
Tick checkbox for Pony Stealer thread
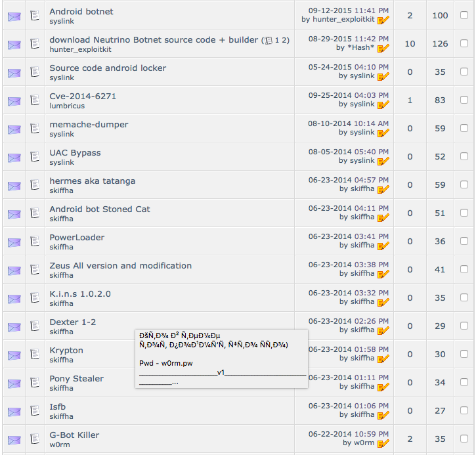(x=464, y=382)
